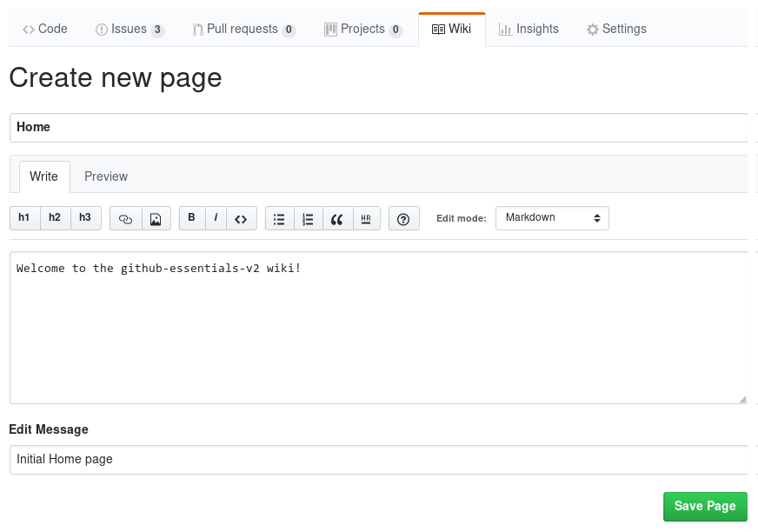The width and height of the screenshot is (758, 532).
Task: Click the Save Page button
Action: point(705,507)
